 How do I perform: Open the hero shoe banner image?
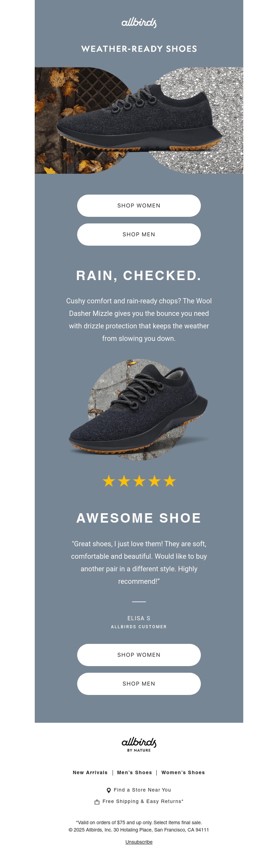click(139, 120)
